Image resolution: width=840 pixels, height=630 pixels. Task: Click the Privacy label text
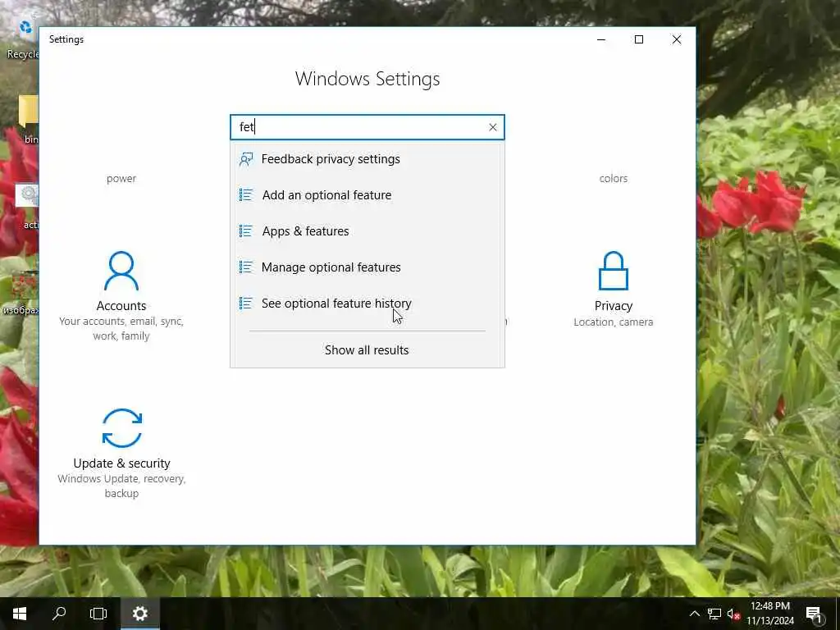[x=614, y=306]
